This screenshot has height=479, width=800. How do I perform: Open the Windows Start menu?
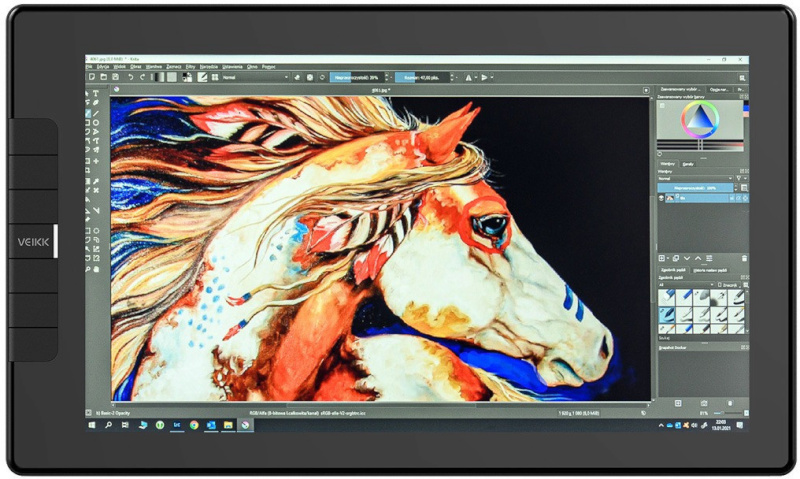[x=92, y=425]
